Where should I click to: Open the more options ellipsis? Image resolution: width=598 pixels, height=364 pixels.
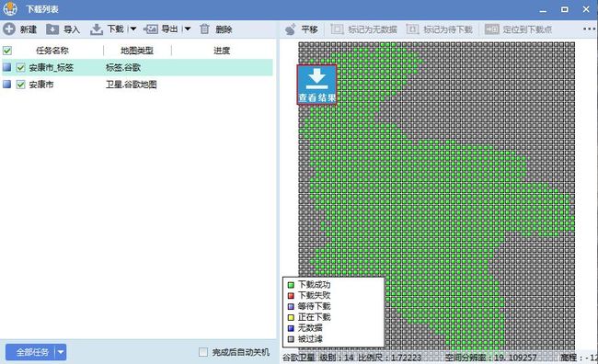coord(590,29)
